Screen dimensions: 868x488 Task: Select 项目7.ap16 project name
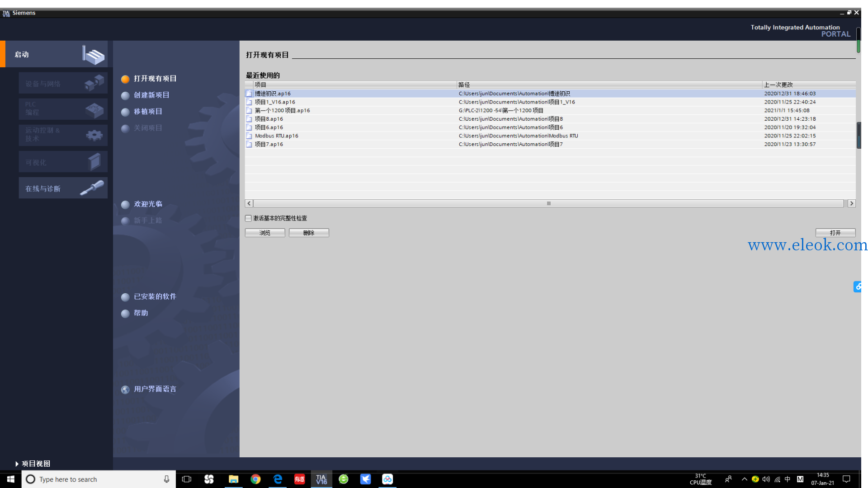(x=269, y=144)
